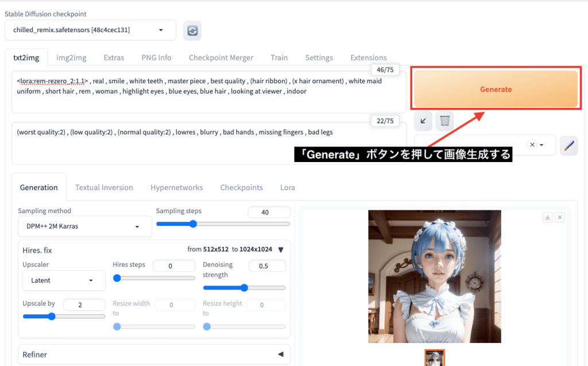Click the positive prompt text box
The height and width of the screenshot is (366, 588).
click(209, 92)
